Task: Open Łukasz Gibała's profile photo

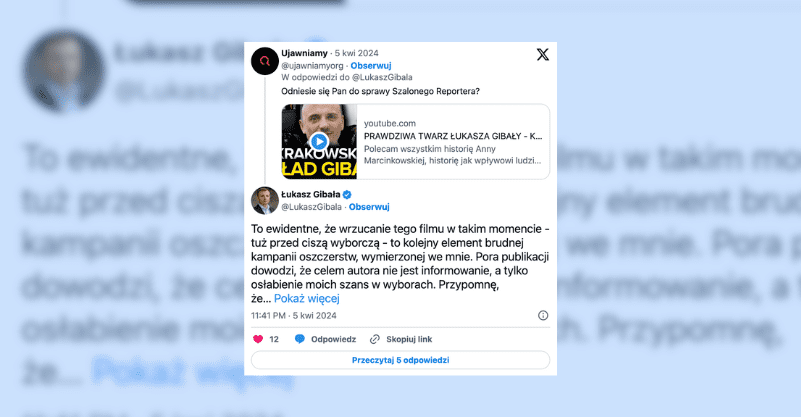Action: (x=265, y=200)
